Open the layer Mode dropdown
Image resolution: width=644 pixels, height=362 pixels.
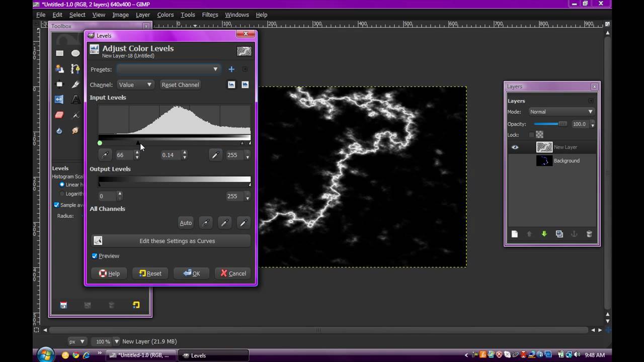(561, 112)
